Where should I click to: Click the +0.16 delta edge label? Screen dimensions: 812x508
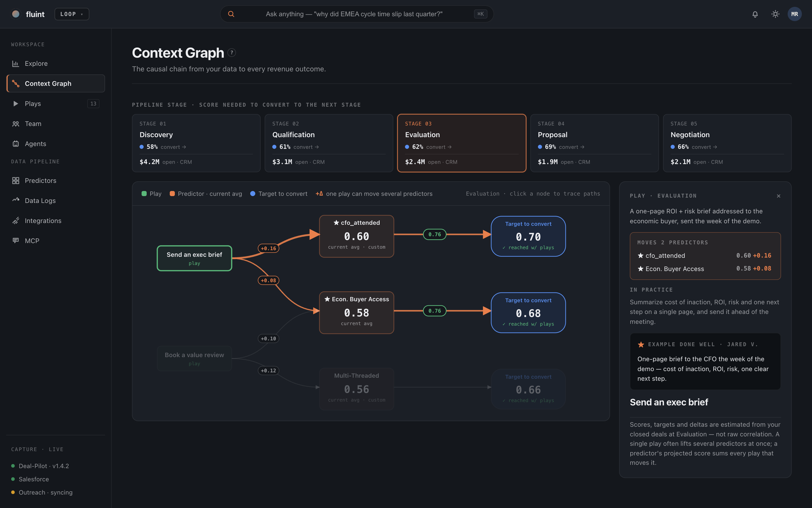[268, 248]
